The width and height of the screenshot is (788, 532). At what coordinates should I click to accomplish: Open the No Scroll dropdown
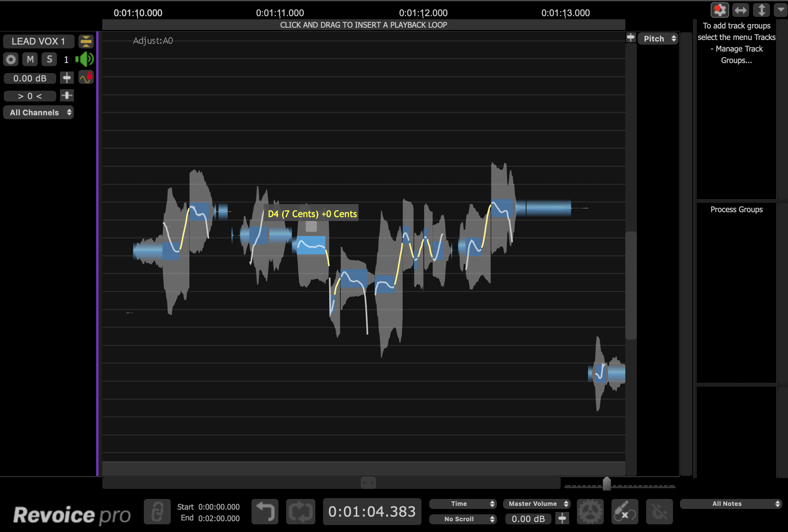click(463, 519)
